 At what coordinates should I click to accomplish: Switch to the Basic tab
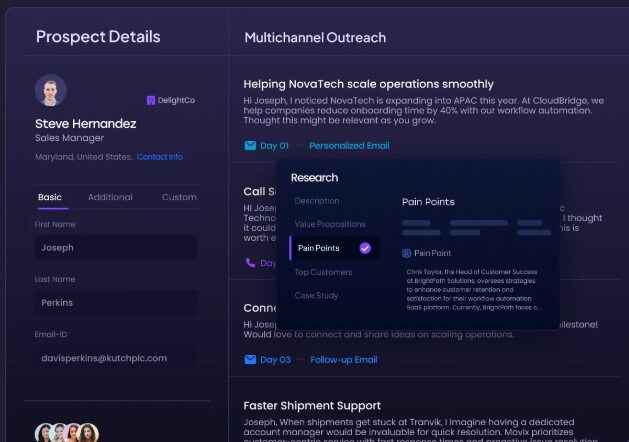[x=50, y=197]
